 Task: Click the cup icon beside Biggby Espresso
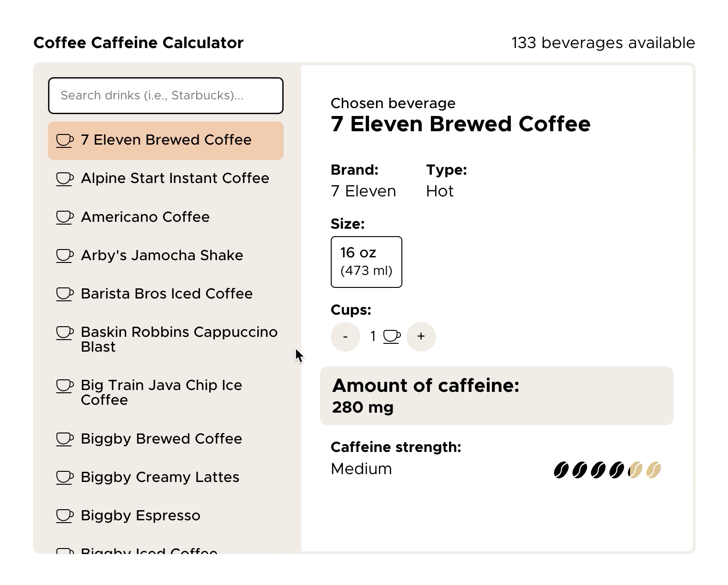tap(65, 516)
